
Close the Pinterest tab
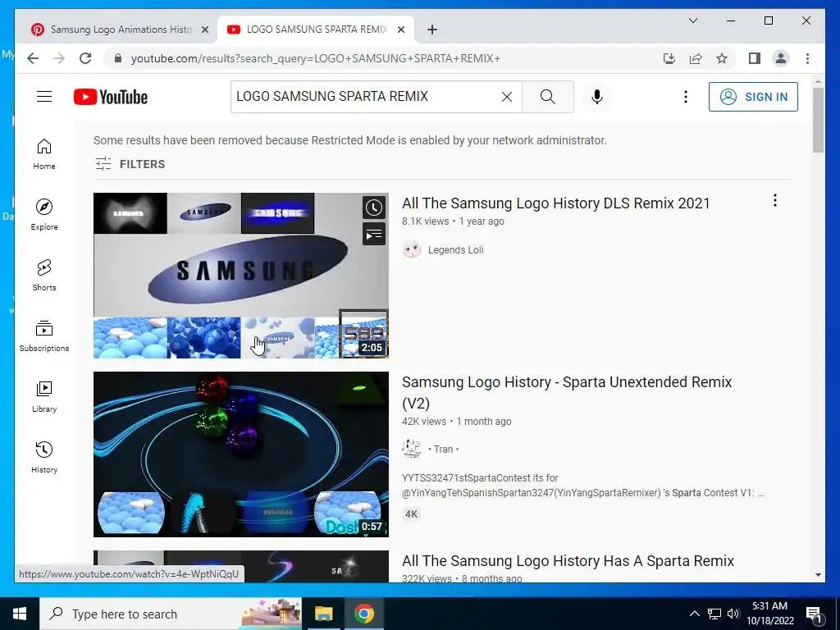pos(204,30)
